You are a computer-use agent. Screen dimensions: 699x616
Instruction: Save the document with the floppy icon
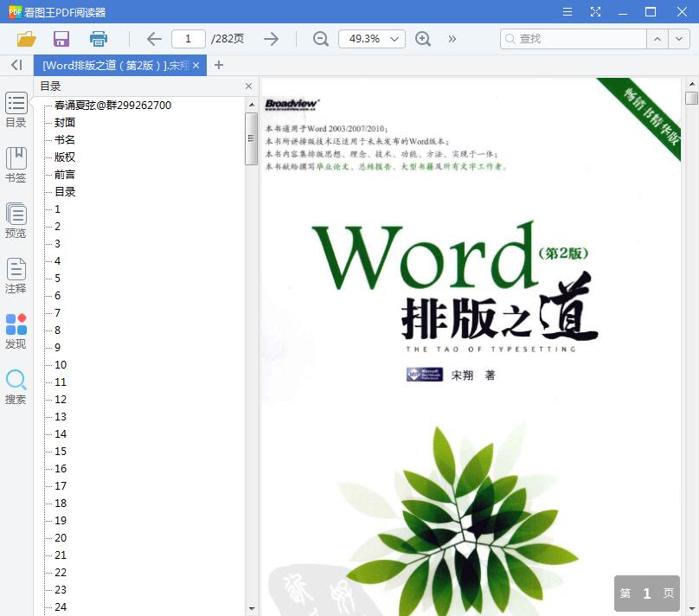pyautogui.click(x=61, y=39)
